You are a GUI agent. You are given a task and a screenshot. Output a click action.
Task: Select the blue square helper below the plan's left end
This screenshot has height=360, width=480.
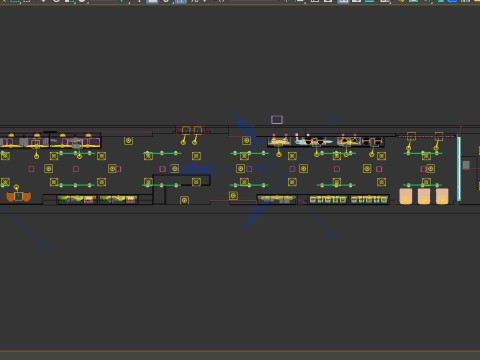[x=45, y=246]
